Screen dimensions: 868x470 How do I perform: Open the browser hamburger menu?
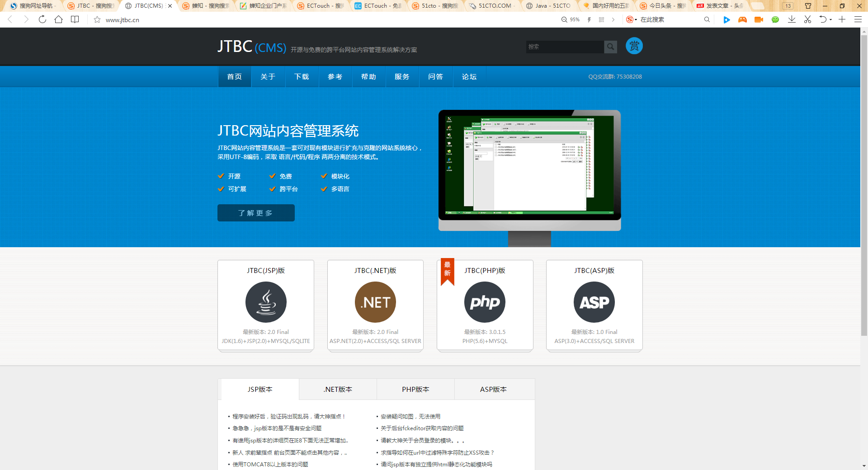click(x=858, y=19)
